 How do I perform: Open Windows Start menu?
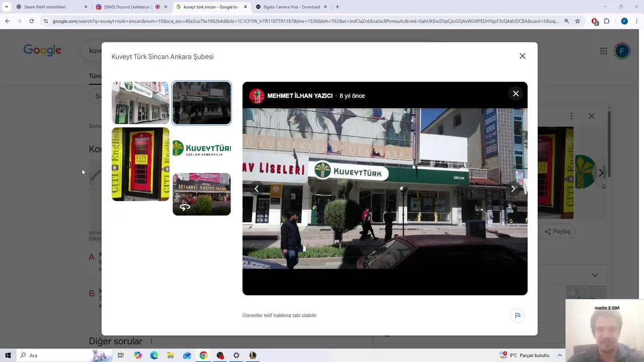coord(8,355)
